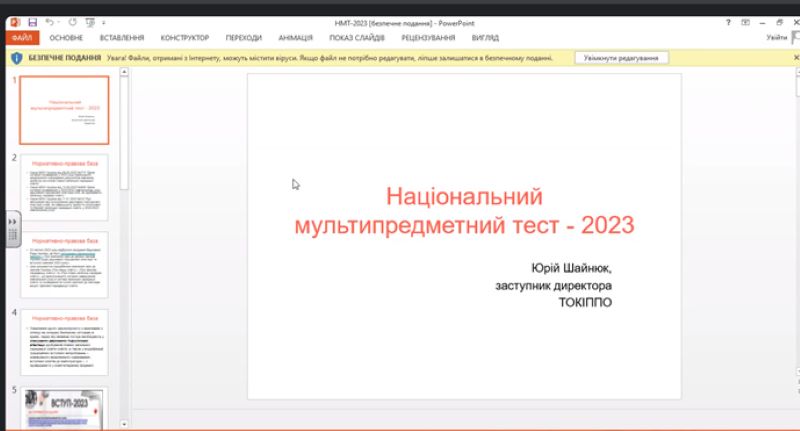Click the Undo arrow icon
Viewport: 800px width, 431px height.
click(x=49, y=22)
